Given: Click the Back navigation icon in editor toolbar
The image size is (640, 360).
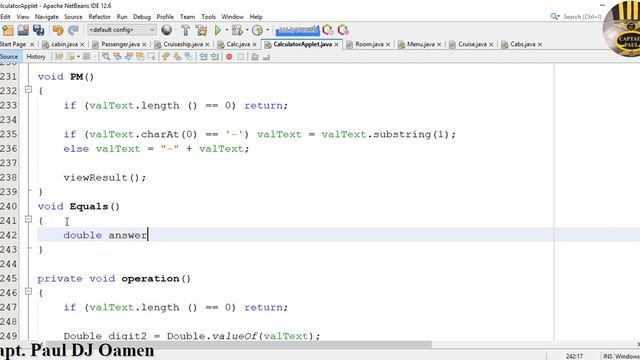Looking at the screenshot, I should tap(71, 57).
